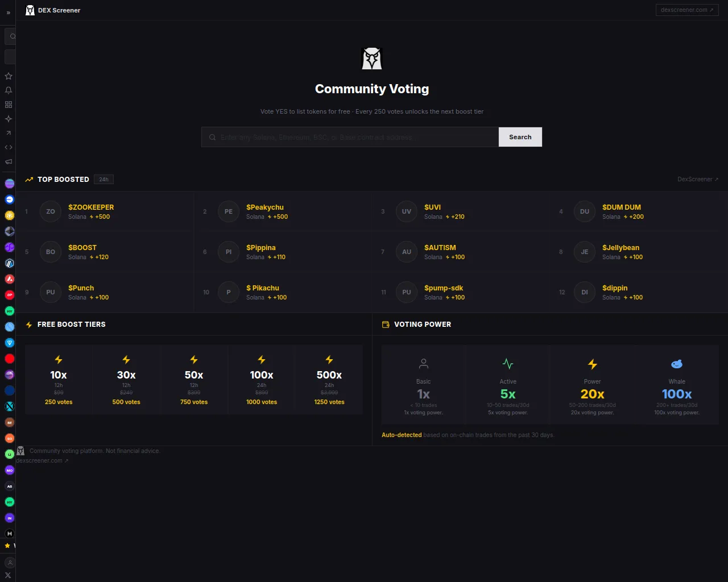Open the dexscreener.com link in the footer
Screen dimensions: 728x582
coord(42,461)
